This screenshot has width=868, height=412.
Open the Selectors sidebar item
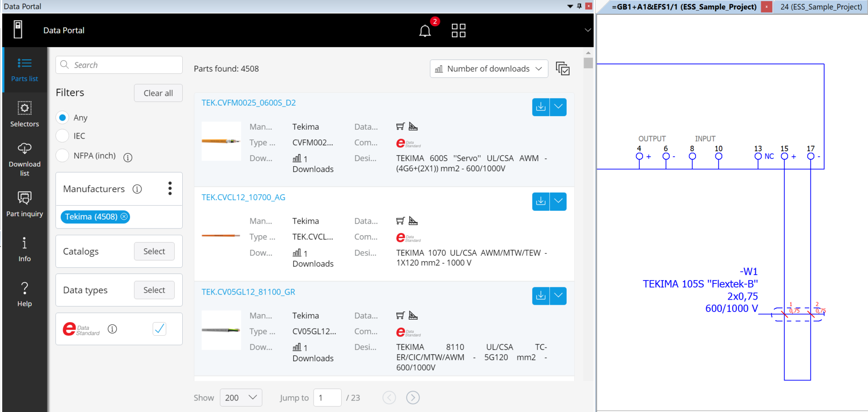pyautogui.click(x=25, y=114)
